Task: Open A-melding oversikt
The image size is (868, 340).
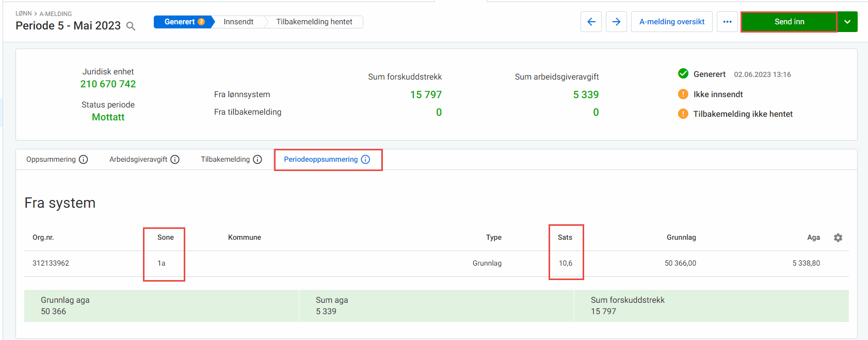Action: pos(671,22)
